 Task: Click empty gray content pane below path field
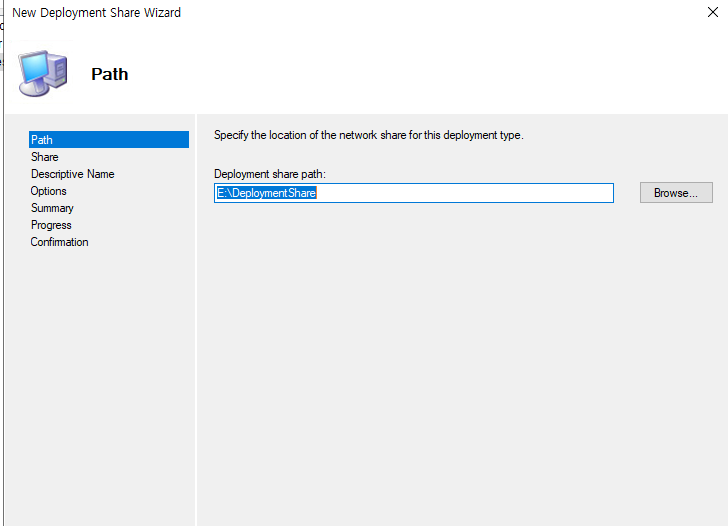[x=462, y=362]
